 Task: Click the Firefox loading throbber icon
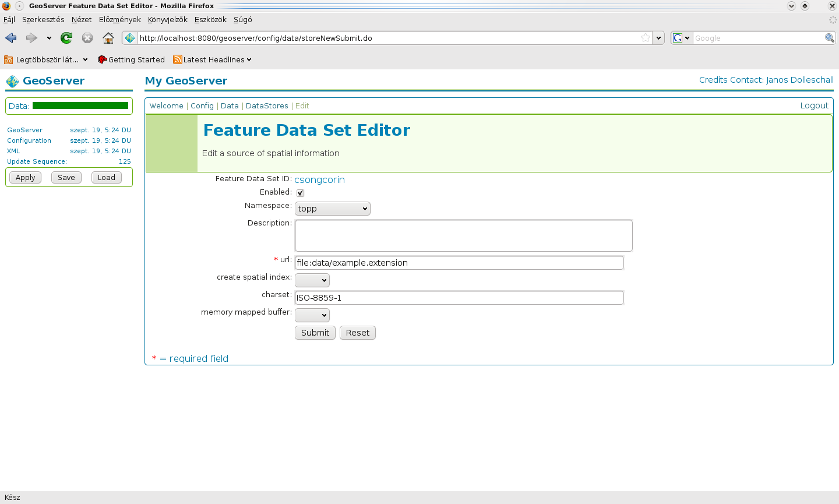(833, 19)
